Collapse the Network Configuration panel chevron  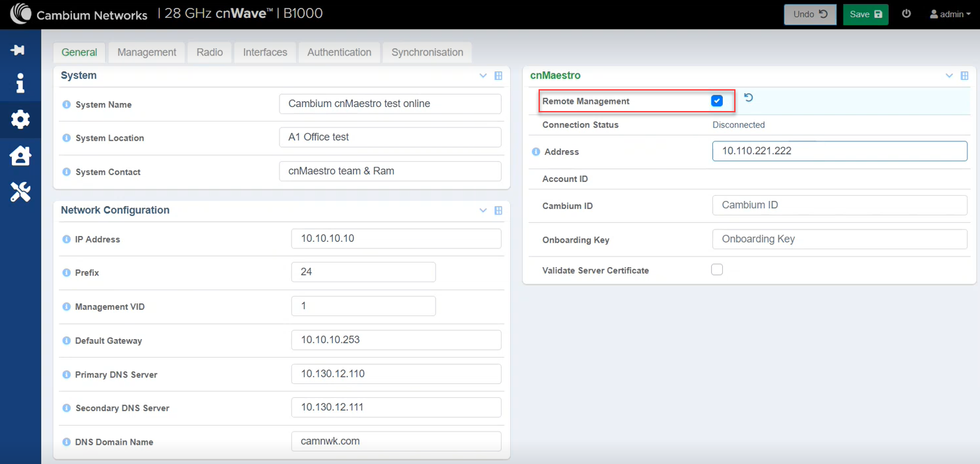[x=483, y=210]
